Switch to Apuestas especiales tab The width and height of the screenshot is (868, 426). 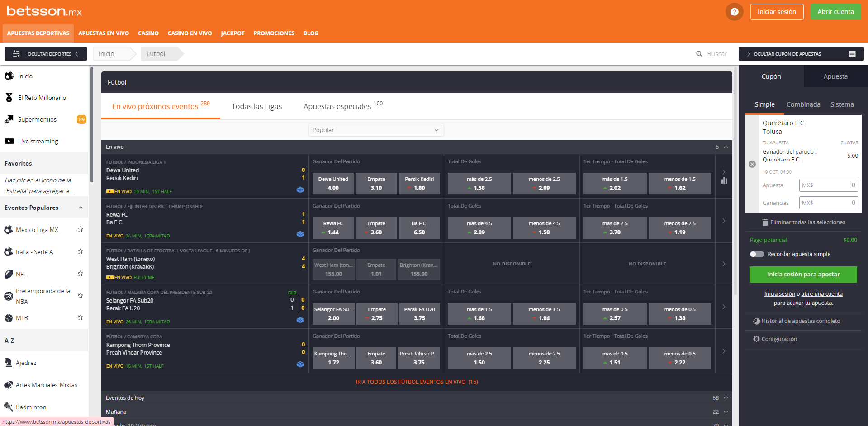(343, 106)
